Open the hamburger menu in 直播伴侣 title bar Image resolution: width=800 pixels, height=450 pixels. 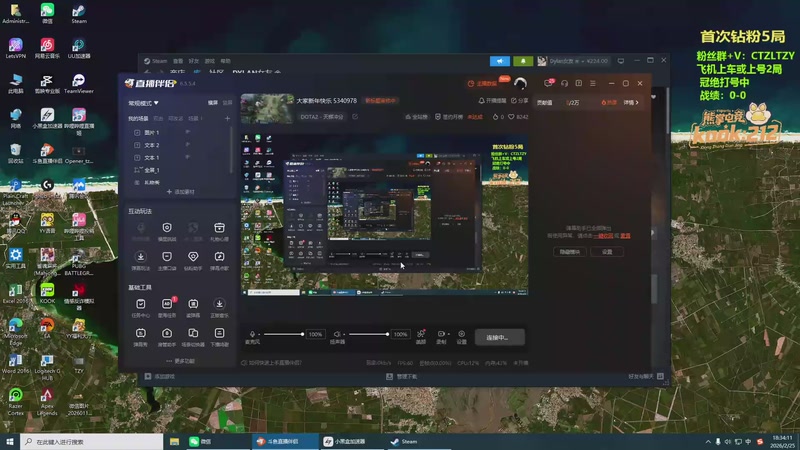pos(593,83)
